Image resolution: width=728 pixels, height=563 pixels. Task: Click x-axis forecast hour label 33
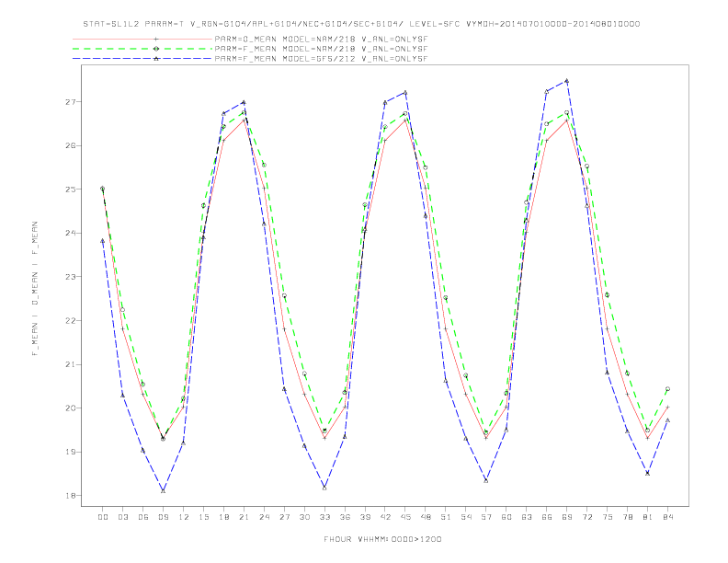324,517
